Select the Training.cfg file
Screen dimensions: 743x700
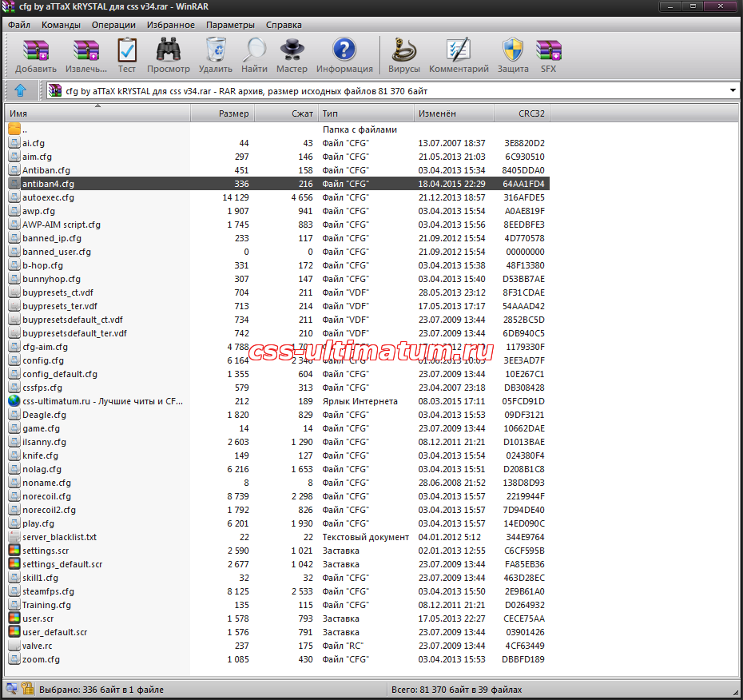(x=46, y=605)
